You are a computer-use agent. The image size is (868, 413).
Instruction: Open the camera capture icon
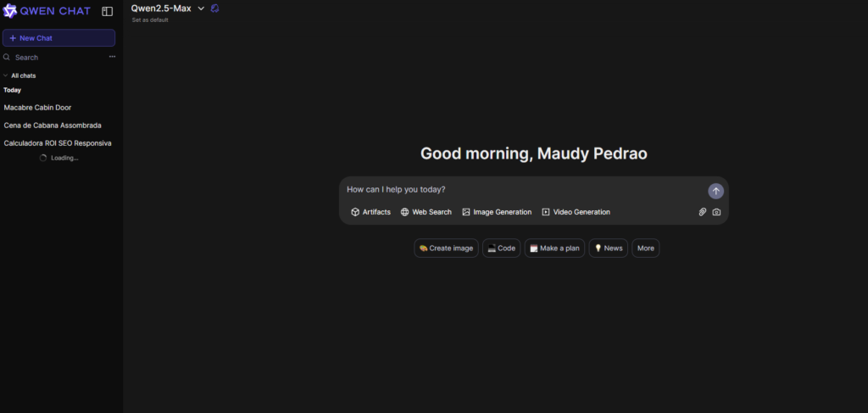716,212
